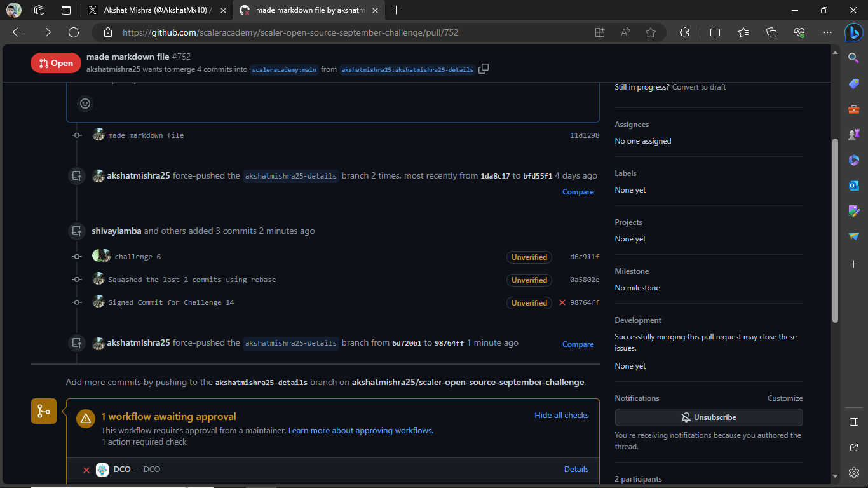The image size is (868, 488).
Task: Open the browser ellipsis menu
Action: coord(827,32)
